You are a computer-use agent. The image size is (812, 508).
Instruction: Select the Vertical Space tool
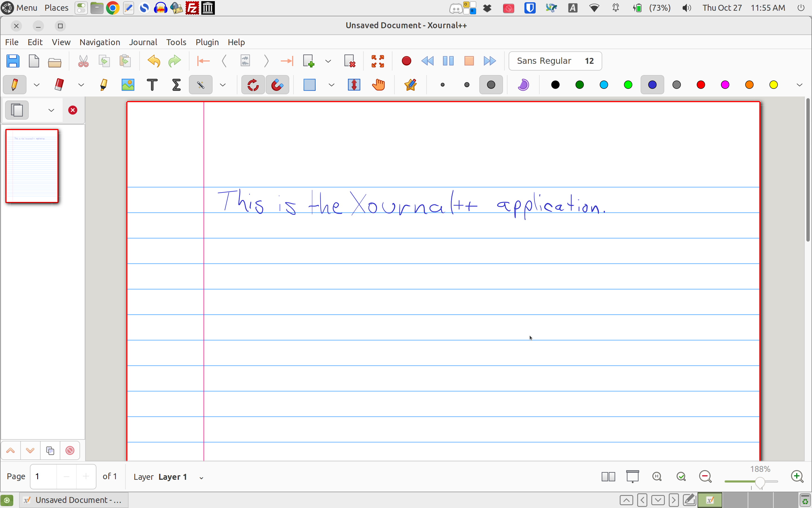click(354, 85)
